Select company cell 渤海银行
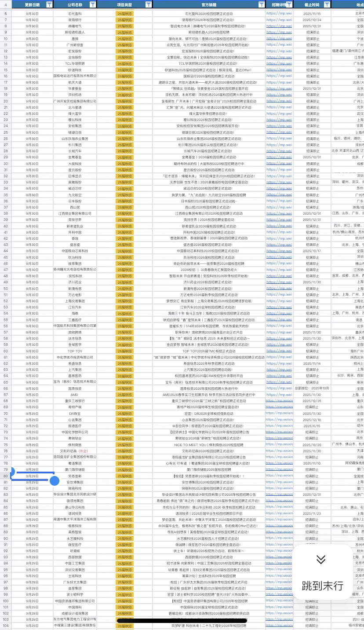Viewport: 364px width, 630px height. point(75,20)
